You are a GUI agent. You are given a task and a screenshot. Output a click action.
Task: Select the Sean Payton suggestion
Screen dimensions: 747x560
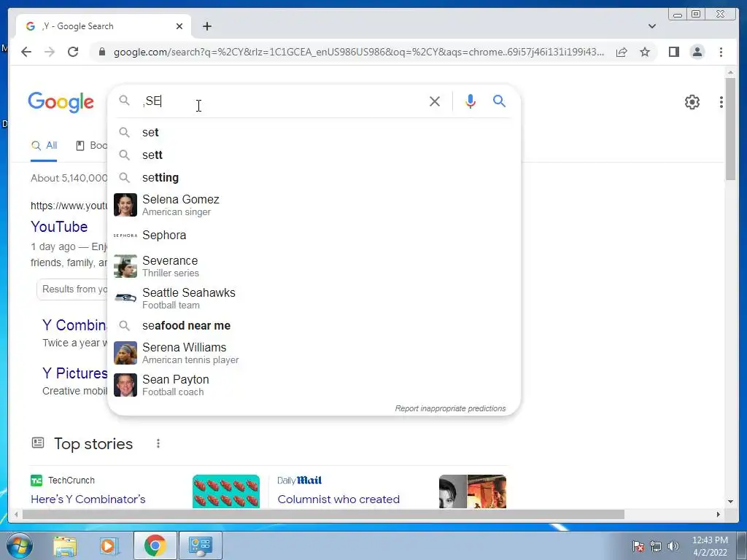(x=314, y=385)
